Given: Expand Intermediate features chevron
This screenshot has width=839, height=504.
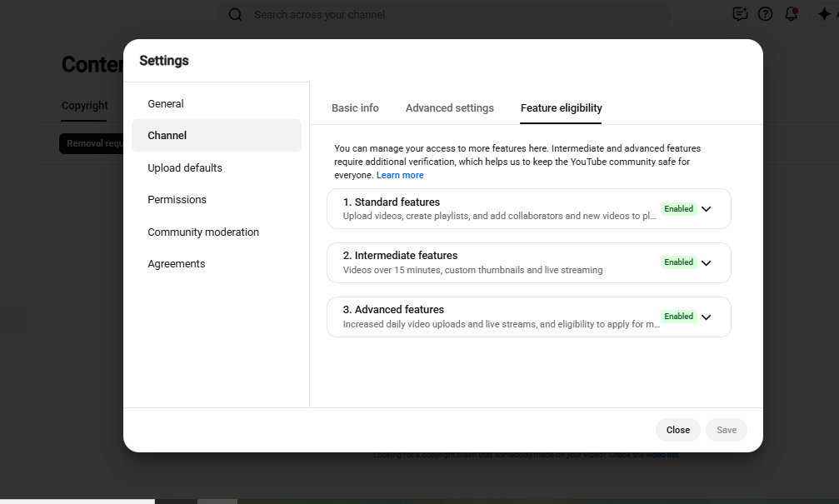Looking at the screenshot, I should click(707, 262).
